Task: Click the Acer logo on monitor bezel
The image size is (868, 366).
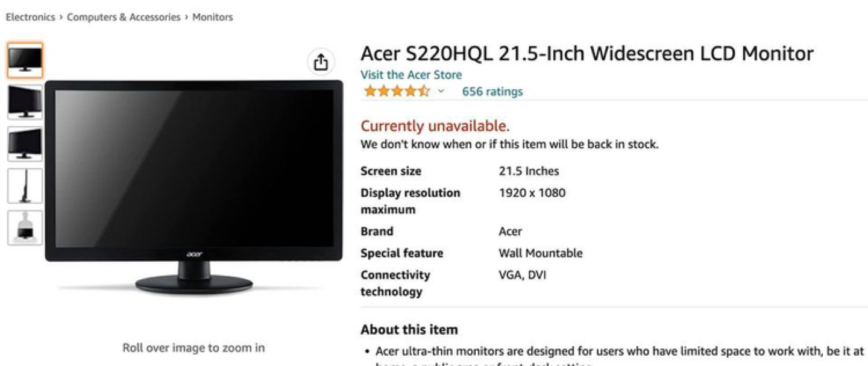Action: pyautogui.click(x=193, y=254)
